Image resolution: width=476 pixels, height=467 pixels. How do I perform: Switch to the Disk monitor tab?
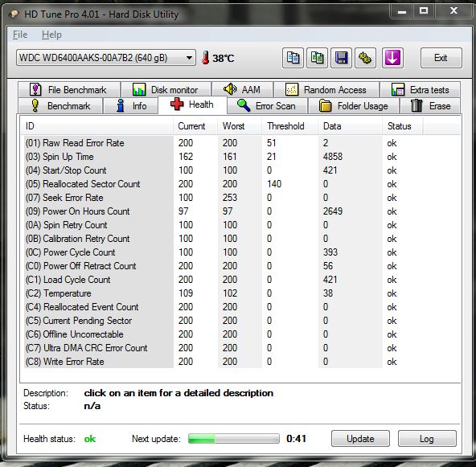coord(166,90)
